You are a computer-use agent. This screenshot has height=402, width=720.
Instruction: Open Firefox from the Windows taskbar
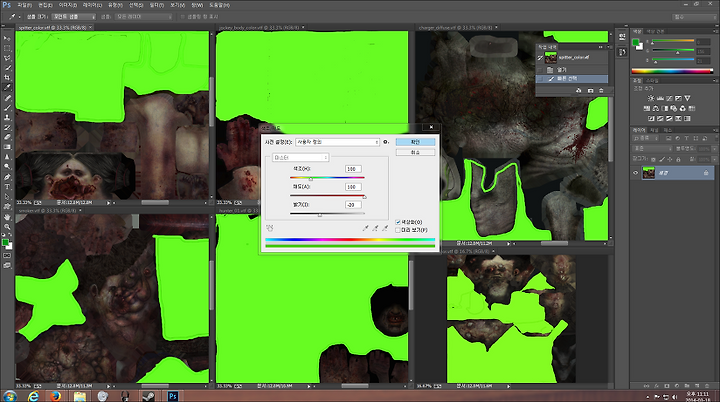point(56,396)
